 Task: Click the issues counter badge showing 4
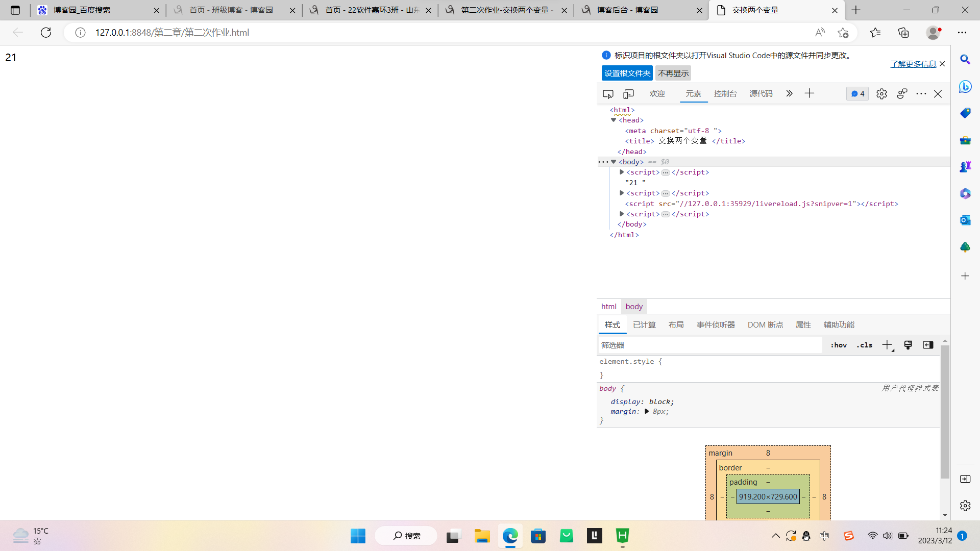tap(857, 94)
